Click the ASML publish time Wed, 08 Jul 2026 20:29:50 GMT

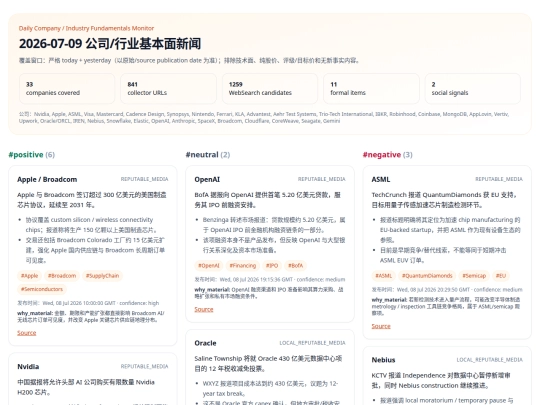coord(434,290)
